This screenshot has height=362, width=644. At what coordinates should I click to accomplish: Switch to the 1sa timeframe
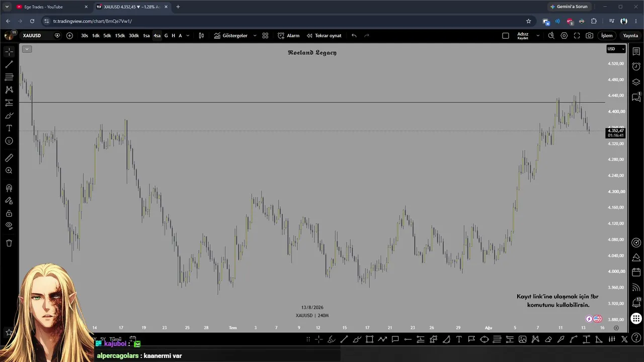[x=146, y=36]
